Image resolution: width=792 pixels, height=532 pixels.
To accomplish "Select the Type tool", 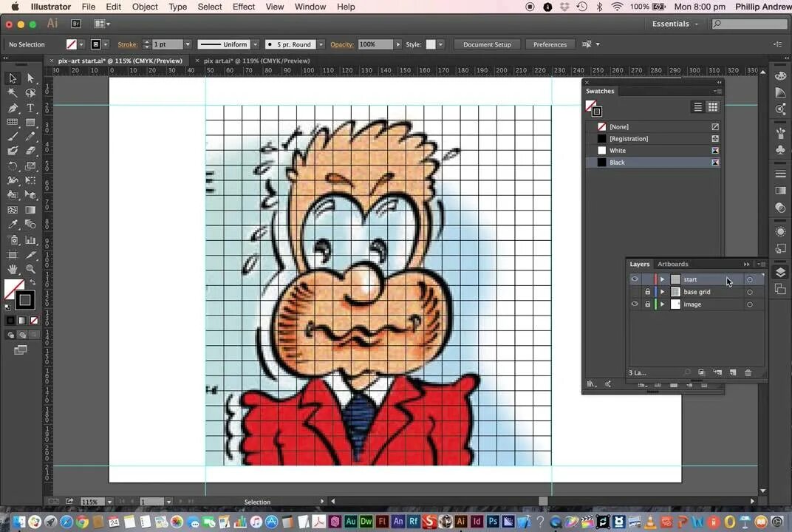I will tap(31, 108).
